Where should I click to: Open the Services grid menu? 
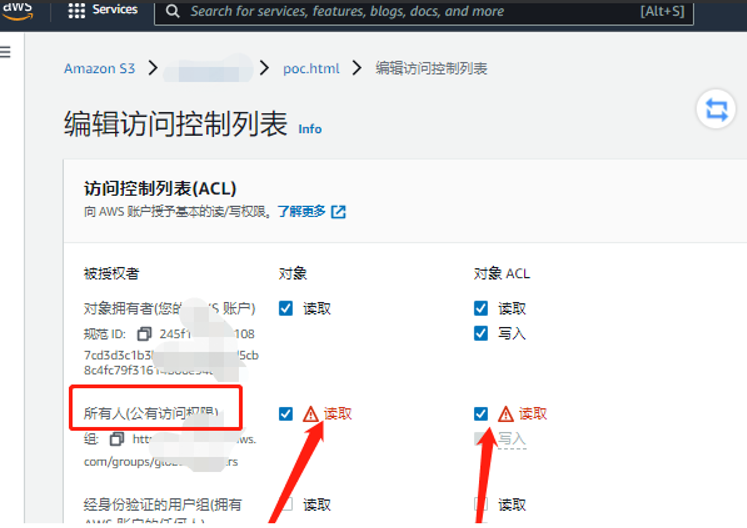(76, 10)
